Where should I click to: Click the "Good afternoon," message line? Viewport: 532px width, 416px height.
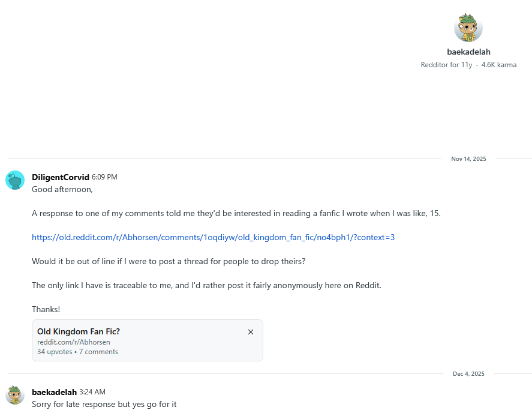[x=62, y=189]
